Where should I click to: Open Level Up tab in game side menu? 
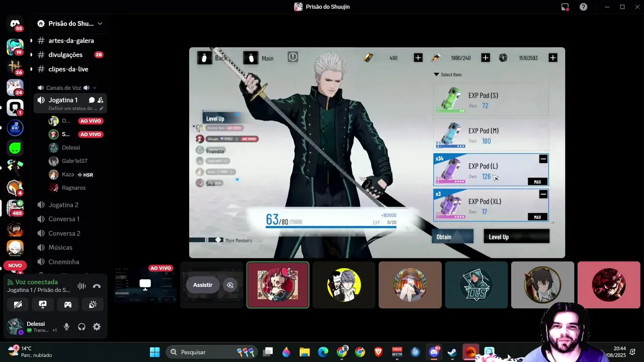[221, 118]
